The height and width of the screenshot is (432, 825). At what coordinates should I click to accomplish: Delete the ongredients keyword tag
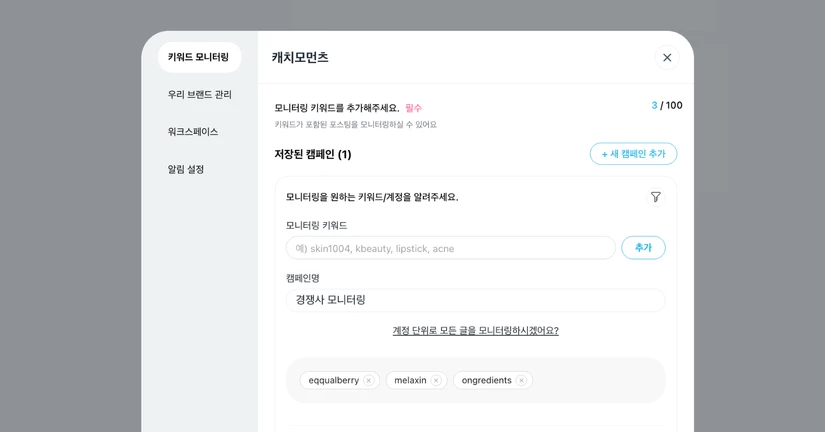(x=521, y=381)
